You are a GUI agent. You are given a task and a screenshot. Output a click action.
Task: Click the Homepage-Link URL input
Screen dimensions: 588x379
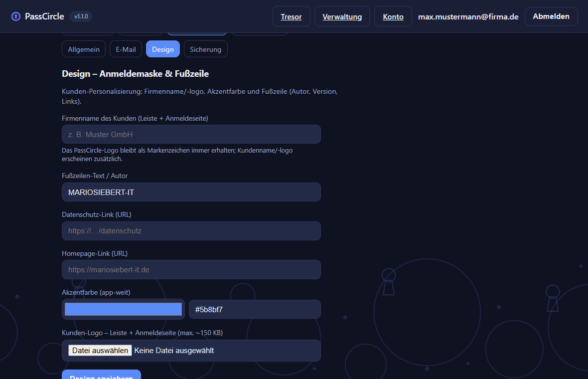tap(191, 269)
